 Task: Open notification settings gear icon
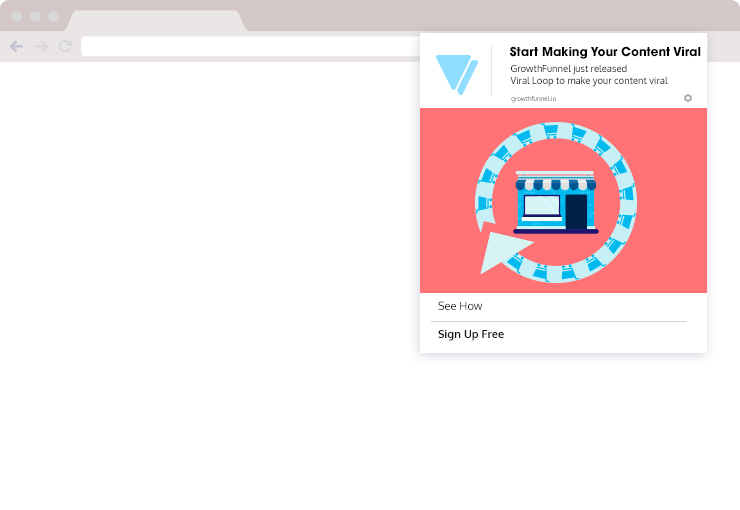[687, 98]
